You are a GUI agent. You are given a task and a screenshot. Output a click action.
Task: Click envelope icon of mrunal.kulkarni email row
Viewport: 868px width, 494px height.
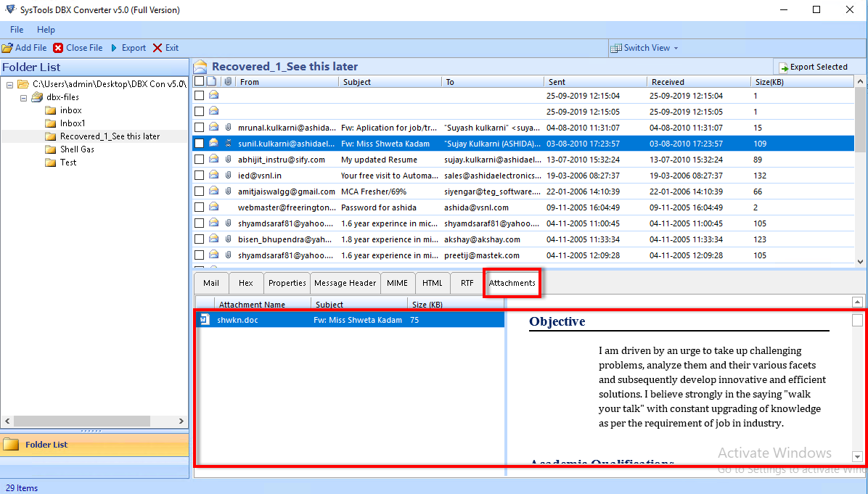click(x=213, y=127)
